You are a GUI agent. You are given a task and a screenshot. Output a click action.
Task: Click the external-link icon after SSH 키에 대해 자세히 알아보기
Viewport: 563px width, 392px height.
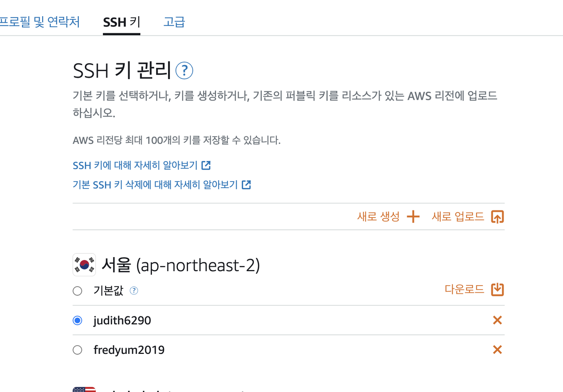click(x=206, y=165)
